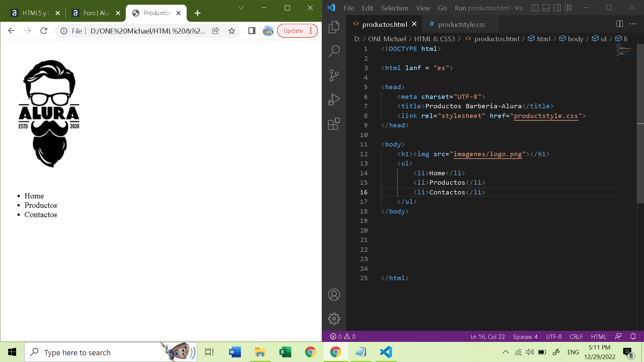
Task: Open the Accounts menu in VS Code
Action: pos(334,295)
